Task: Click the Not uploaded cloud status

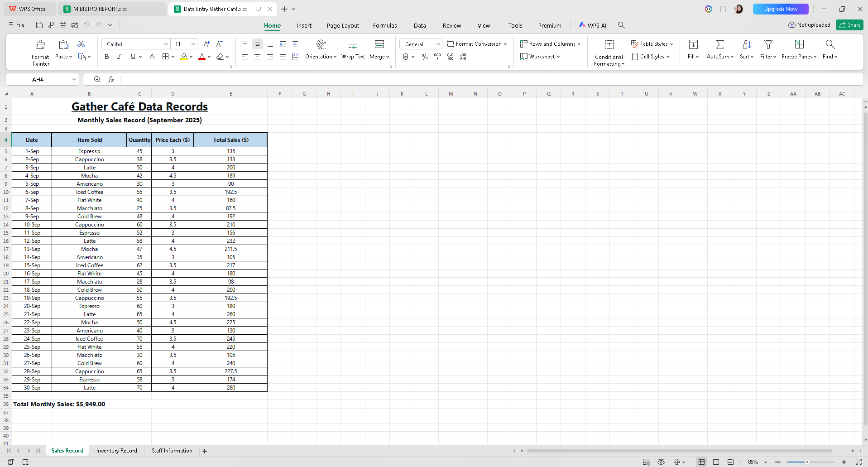Action: pos(809,25)
